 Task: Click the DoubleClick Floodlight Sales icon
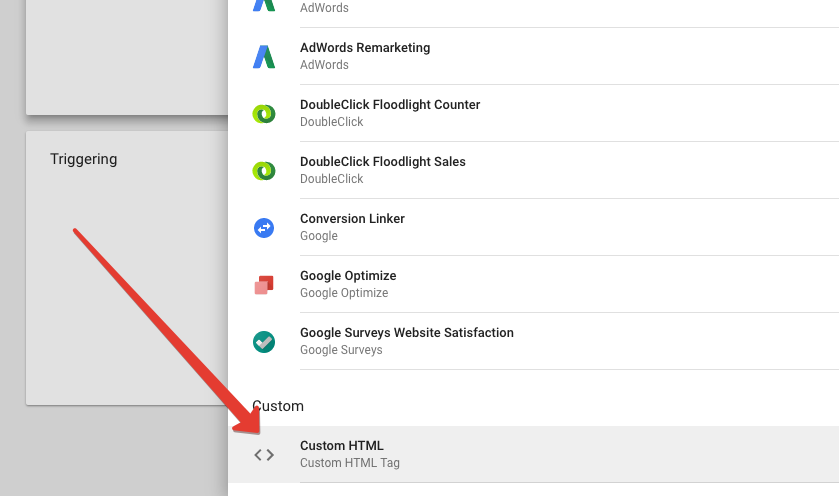pos(264,171)
